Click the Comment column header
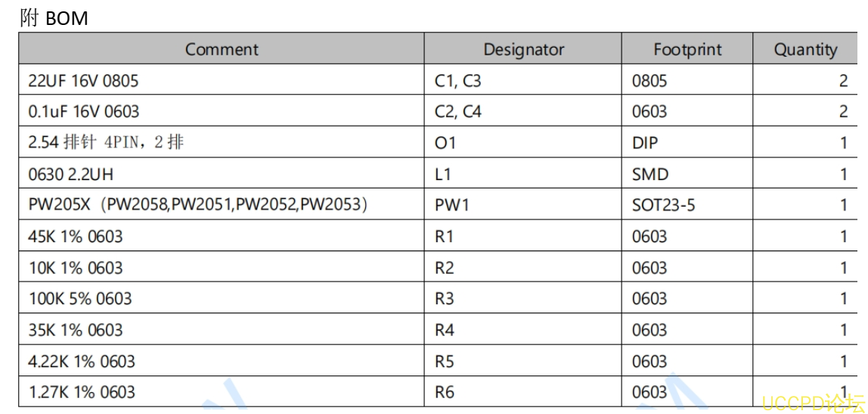Image resolution: width=868 pixels, height=414 pixels. (222, 50)
